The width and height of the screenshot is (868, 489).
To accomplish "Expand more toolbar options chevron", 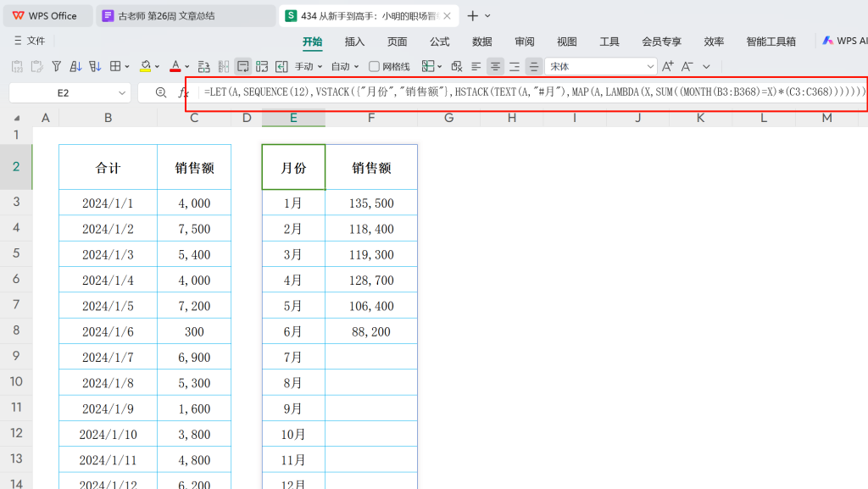I will [706, 66].
